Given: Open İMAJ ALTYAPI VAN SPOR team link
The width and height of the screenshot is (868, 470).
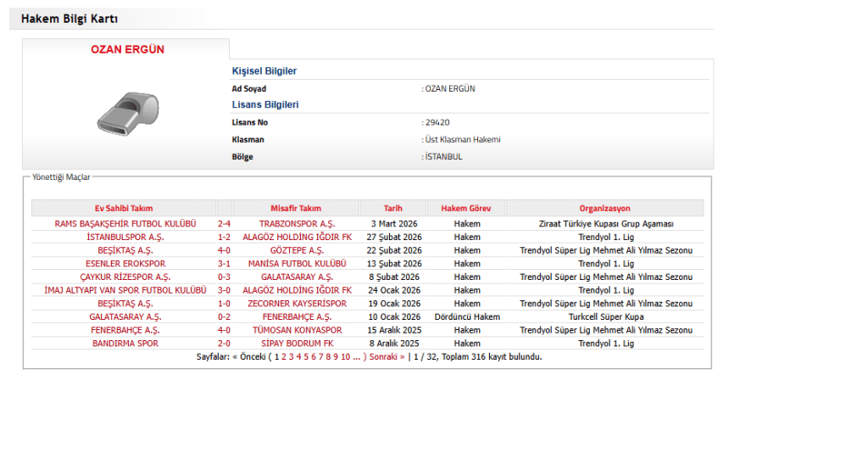Looking at the screenshot, I should click(125, 290).
